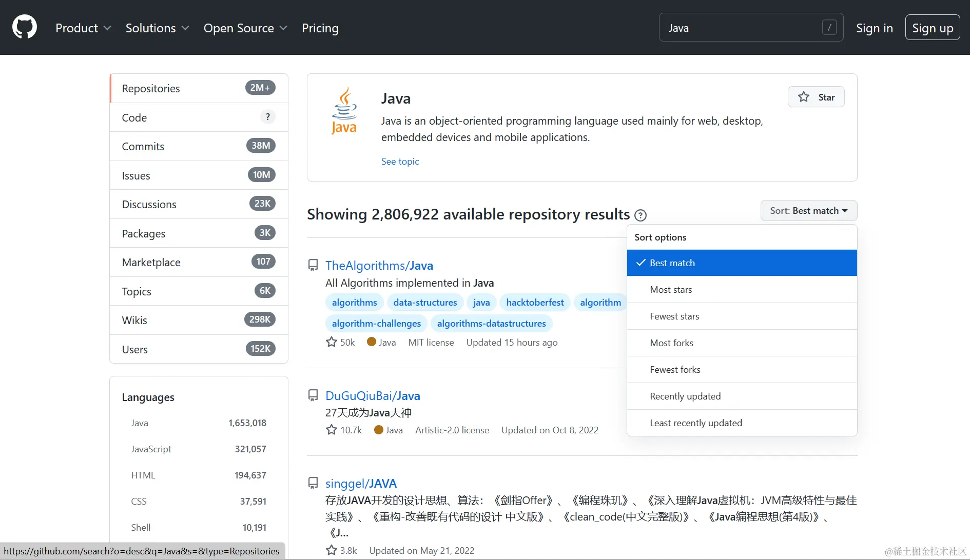Follow the See topic link
This screenshot has height=560, width=970.
tap(400, 161)
